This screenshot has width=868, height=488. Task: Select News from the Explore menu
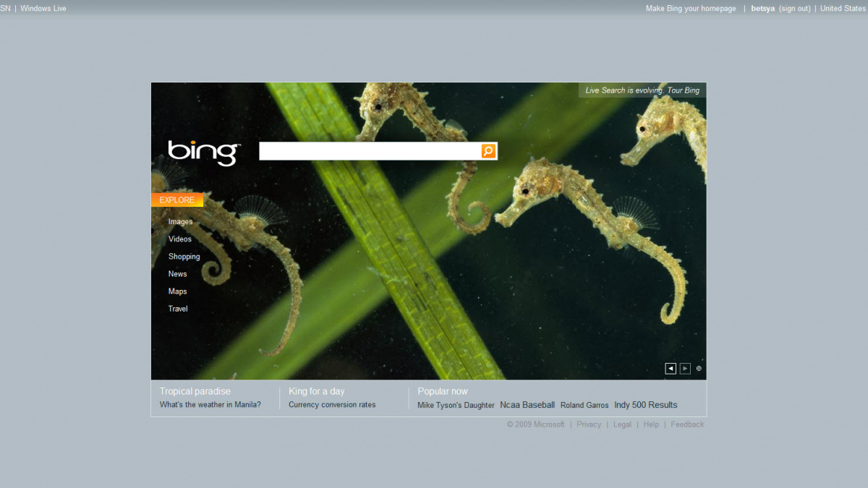(x=177, y=274)
